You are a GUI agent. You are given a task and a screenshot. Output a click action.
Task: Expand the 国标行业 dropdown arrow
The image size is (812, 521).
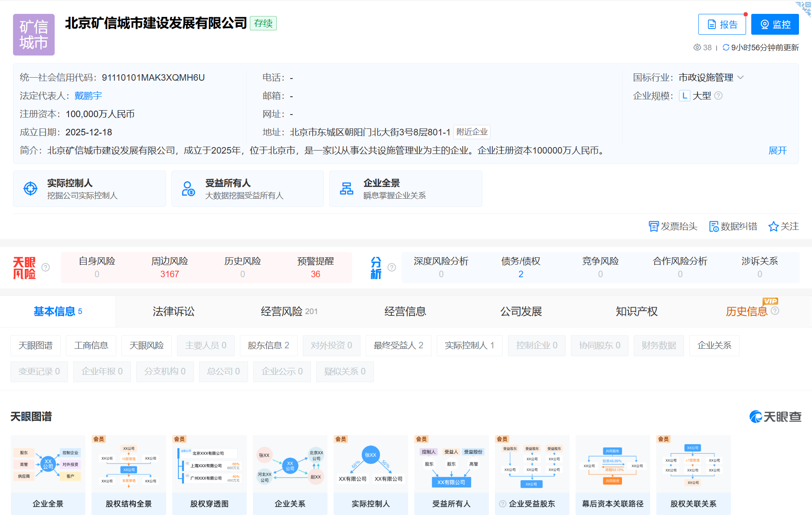pos(740,77)
